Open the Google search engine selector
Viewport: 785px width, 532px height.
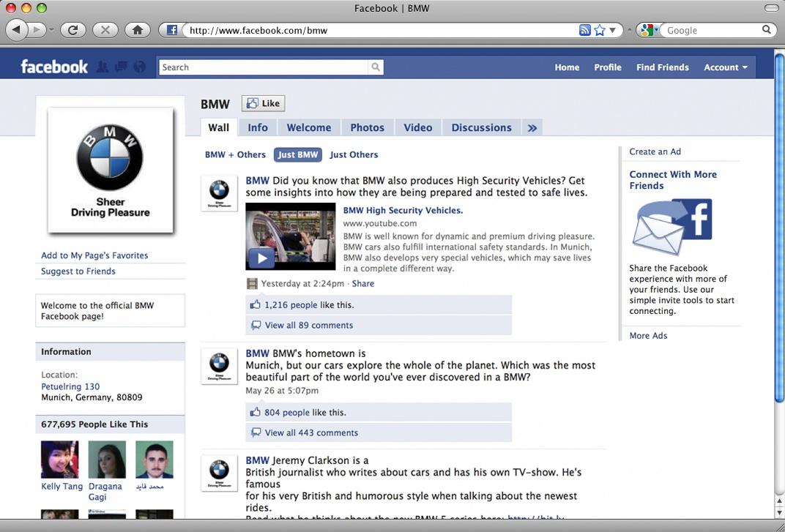[648, 30]
